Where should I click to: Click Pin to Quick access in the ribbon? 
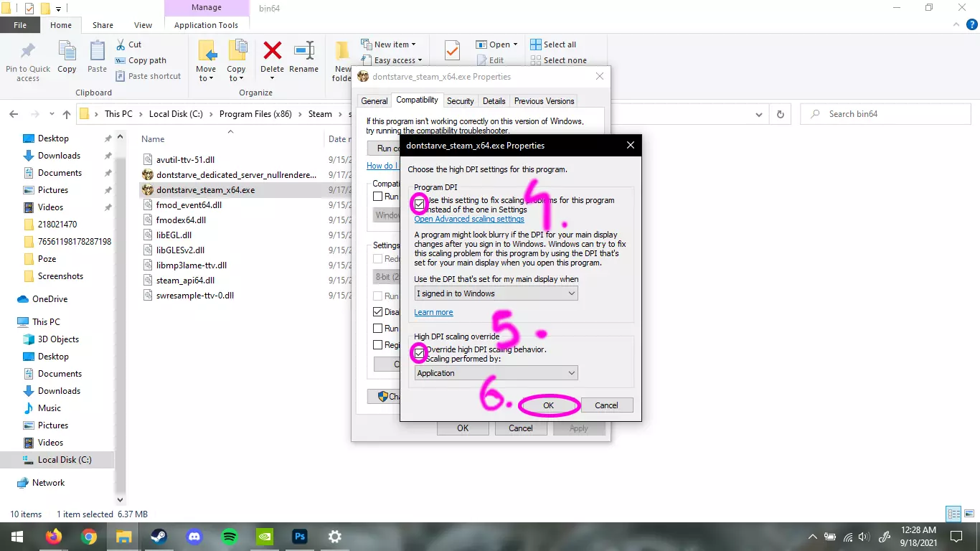[28, 61]
